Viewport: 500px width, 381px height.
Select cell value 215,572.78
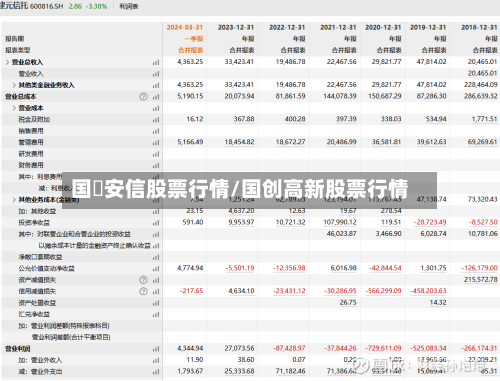pos(481,279)
